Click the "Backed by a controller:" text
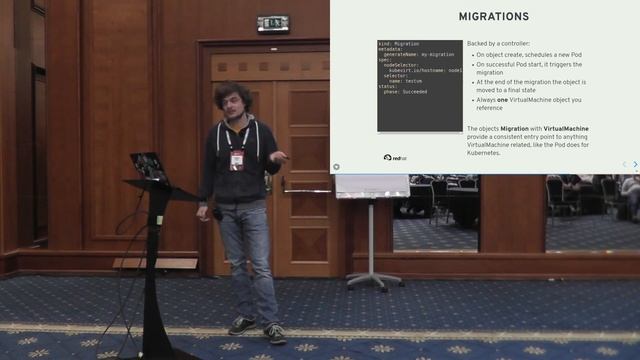Screen dimensions: 640x360 click(498, 43)
